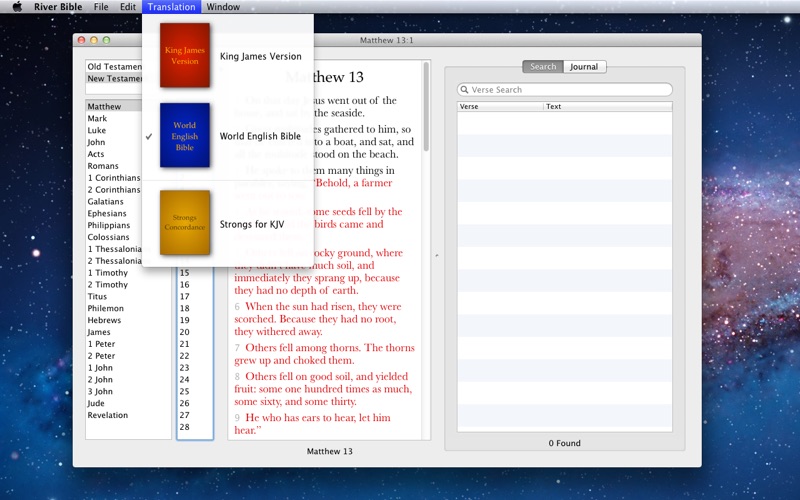Click the blue World English Bible book icon
The width and height of the screenshot is (800, 500).
tap(185, 136)
